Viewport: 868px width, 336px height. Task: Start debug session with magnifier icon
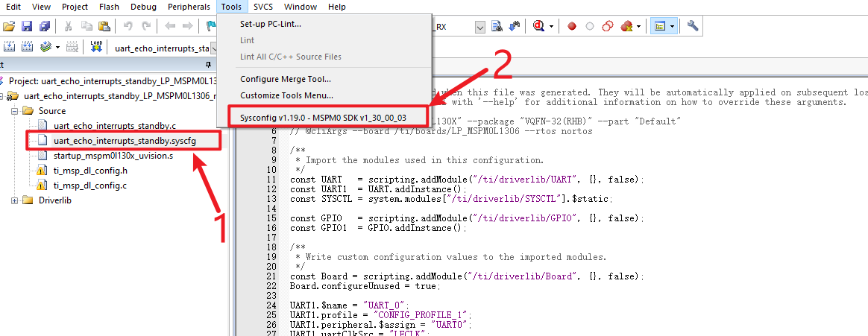pos(538,26)
